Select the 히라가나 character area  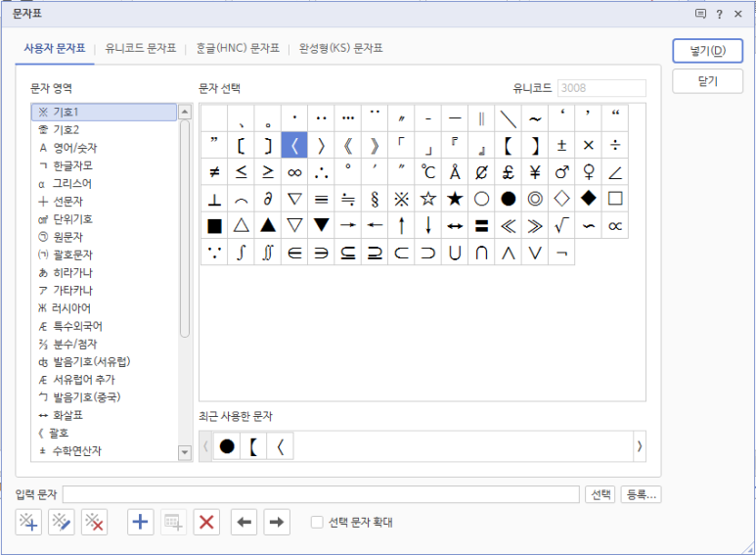[x=104, y=273]
